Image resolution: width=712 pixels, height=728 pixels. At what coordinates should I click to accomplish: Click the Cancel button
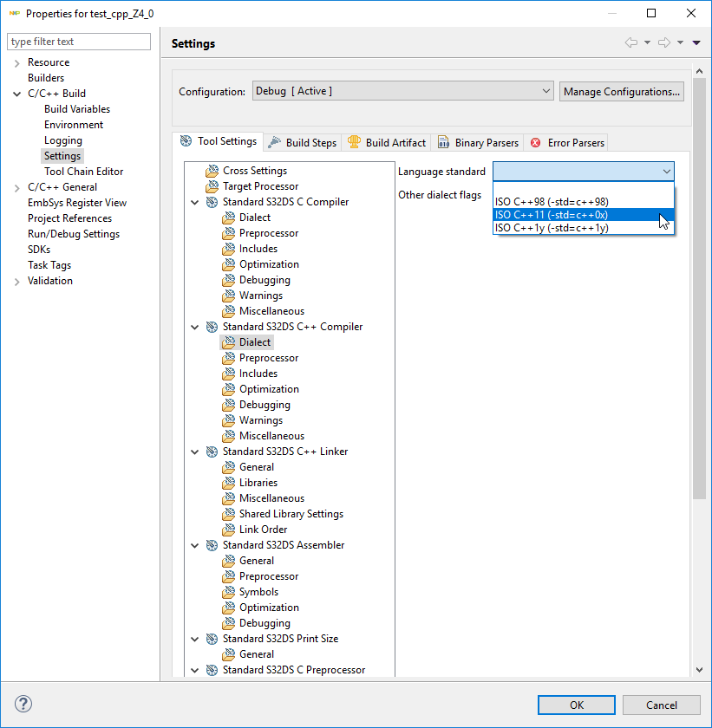pos(662,705)
